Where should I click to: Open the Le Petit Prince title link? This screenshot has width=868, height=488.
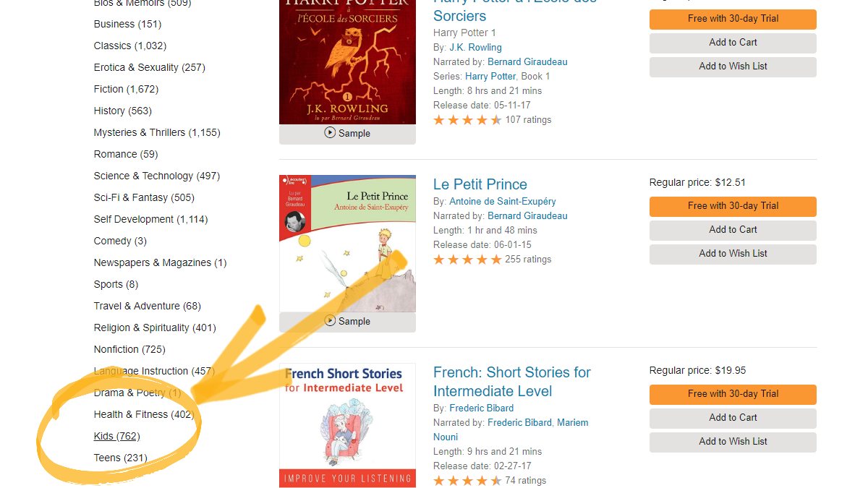point(480,184)
